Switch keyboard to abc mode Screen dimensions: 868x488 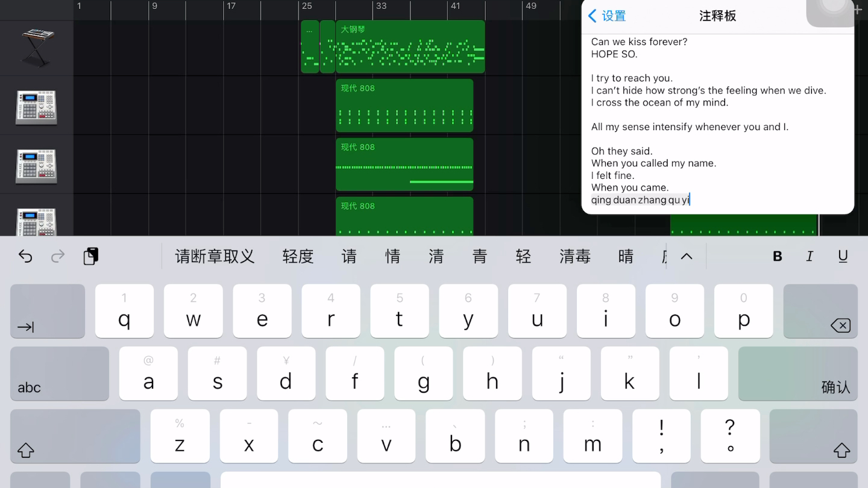click(x=60, y=374)
